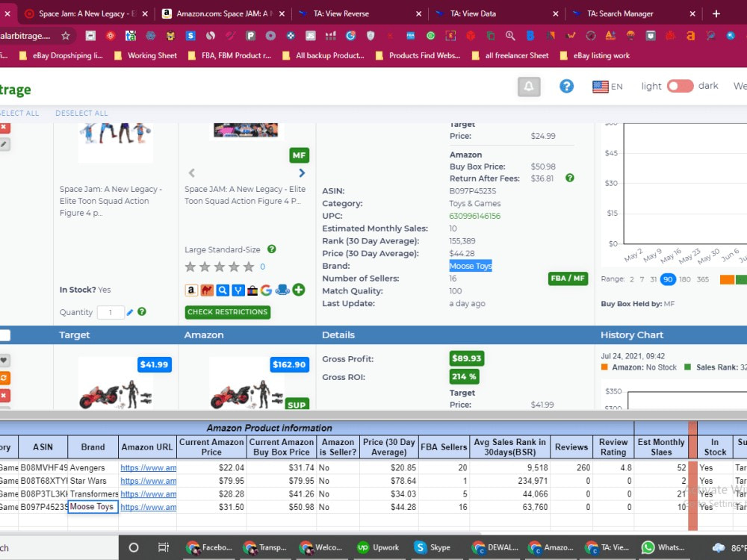
Task: Open the green help icon beside Quantity
Action: click(142, 311)
